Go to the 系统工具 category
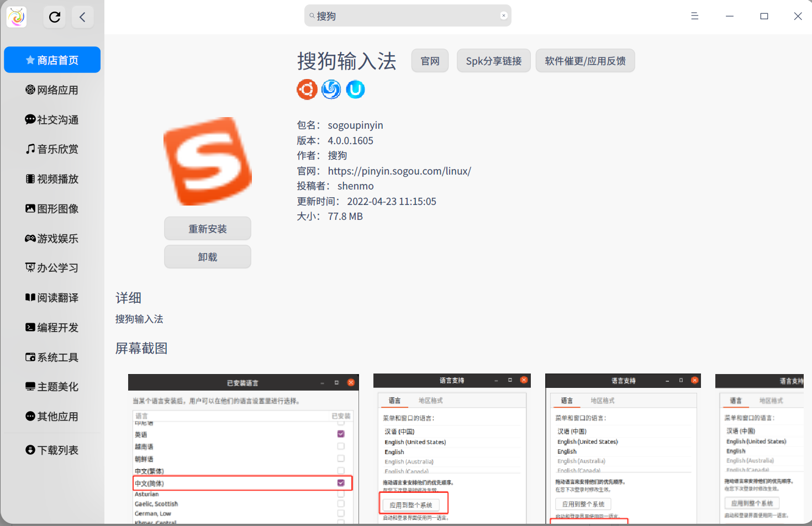 point(52,357)
